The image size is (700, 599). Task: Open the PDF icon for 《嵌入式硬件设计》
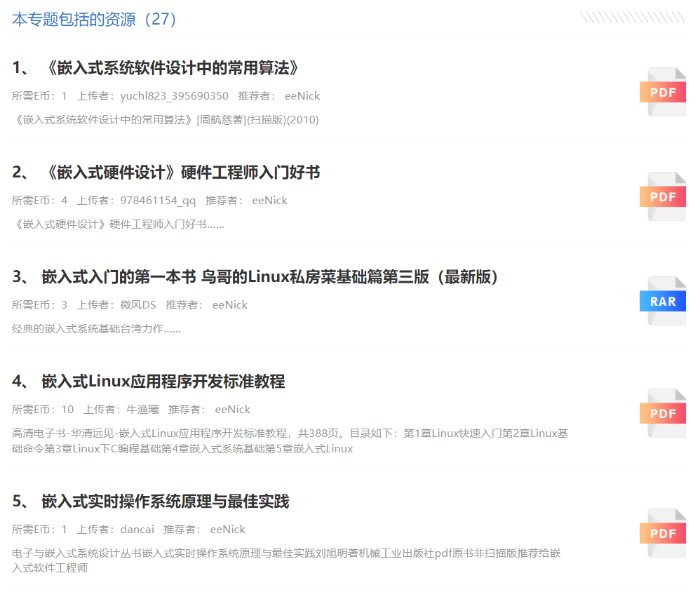tap(662, 196)
